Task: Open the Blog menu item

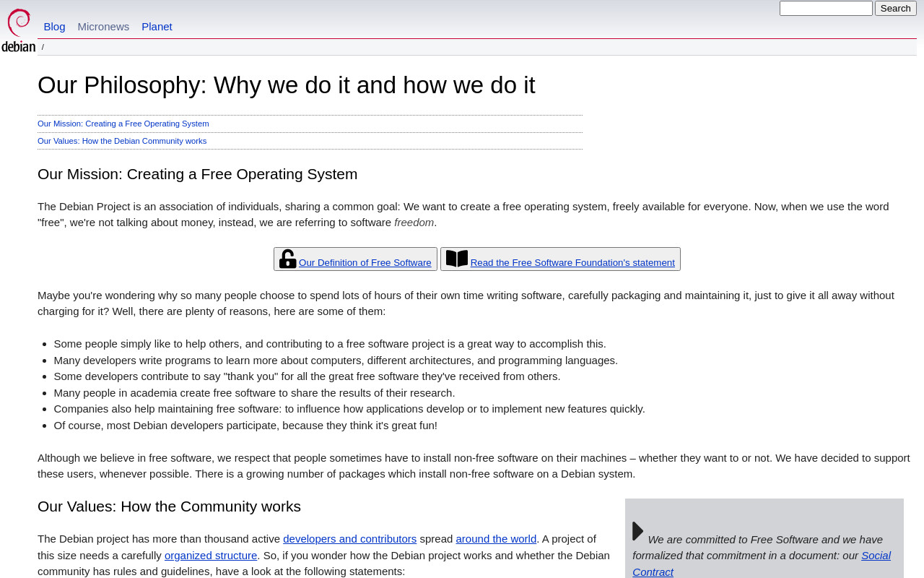Action: 54,27
